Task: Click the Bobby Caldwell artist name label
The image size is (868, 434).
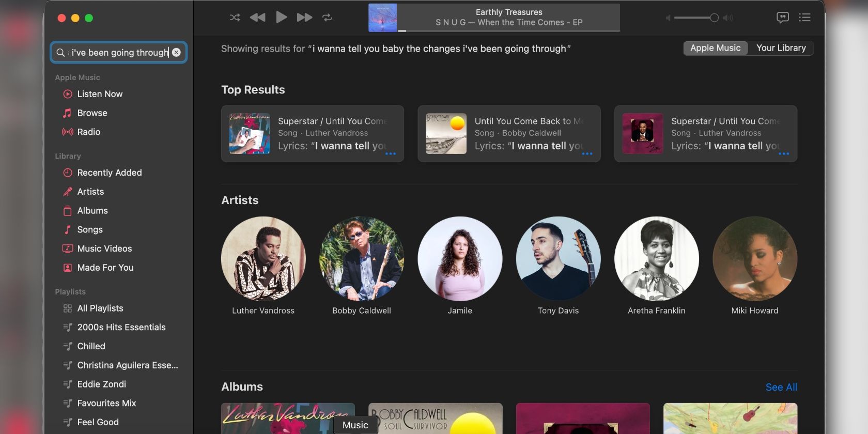Action: click(x=362, y=311)
